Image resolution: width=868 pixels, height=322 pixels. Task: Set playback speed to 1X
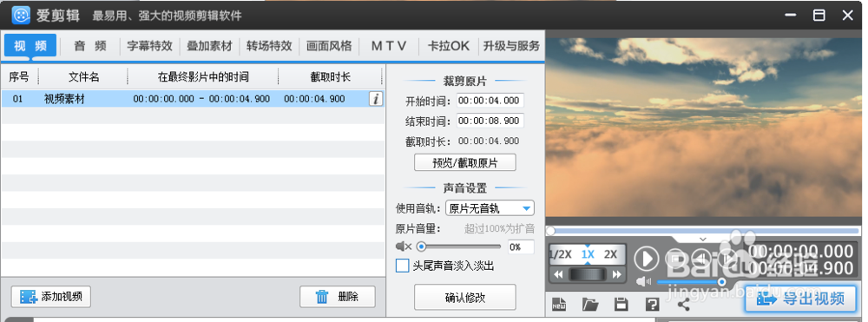coord(588,254)
